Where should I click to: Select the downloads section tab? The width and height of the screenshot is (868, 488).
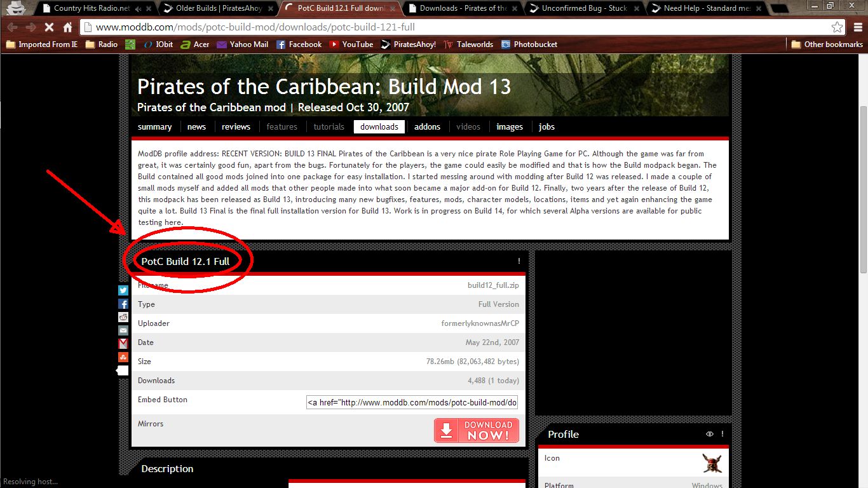379,126
